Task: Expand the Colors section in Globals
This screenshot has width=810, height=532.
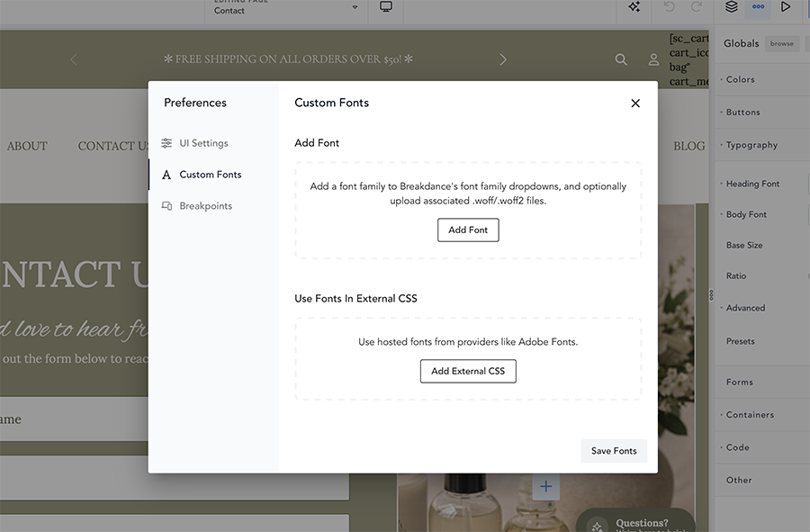Action: [741, 80]
